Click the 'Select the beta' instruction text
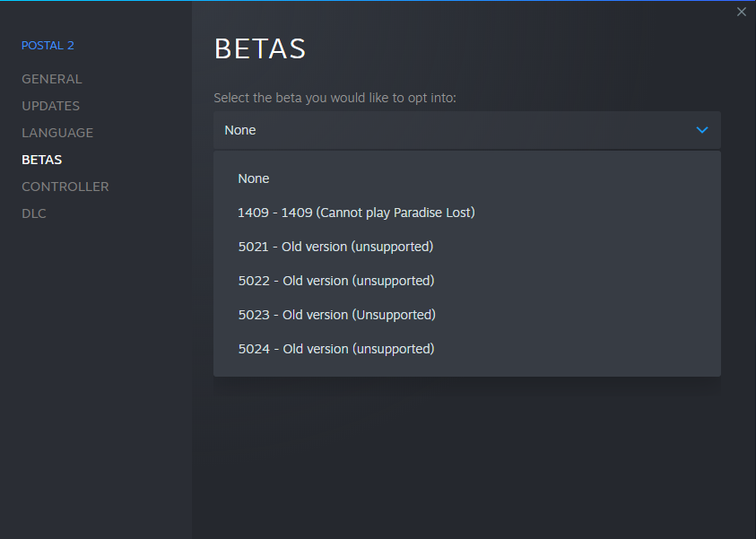The width and height of the screenshot is (756, 539). pyautogui.click(x=335, y=97)
